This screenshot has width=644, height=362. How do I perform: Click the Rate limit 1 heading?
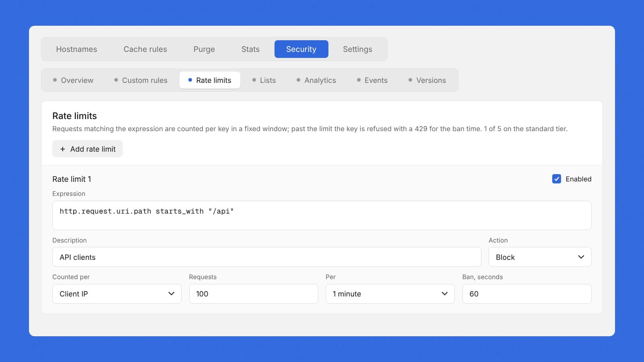click(x=72, y=179)
